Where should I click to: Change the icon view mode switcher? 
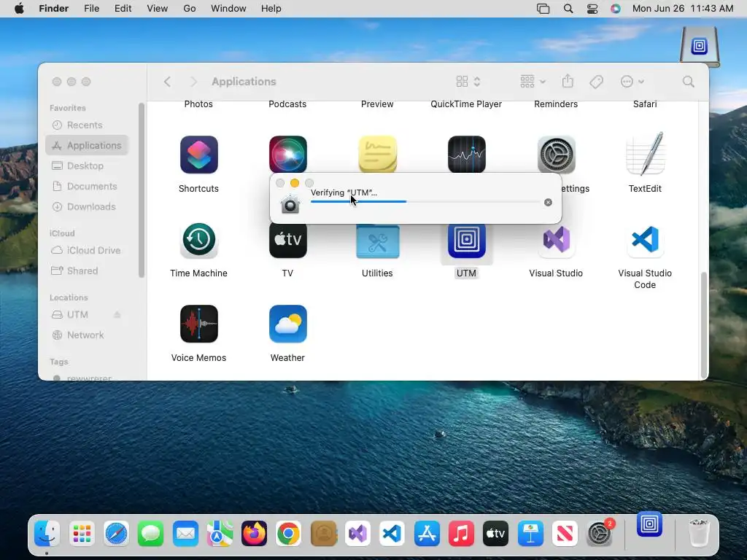coord(468,82)
